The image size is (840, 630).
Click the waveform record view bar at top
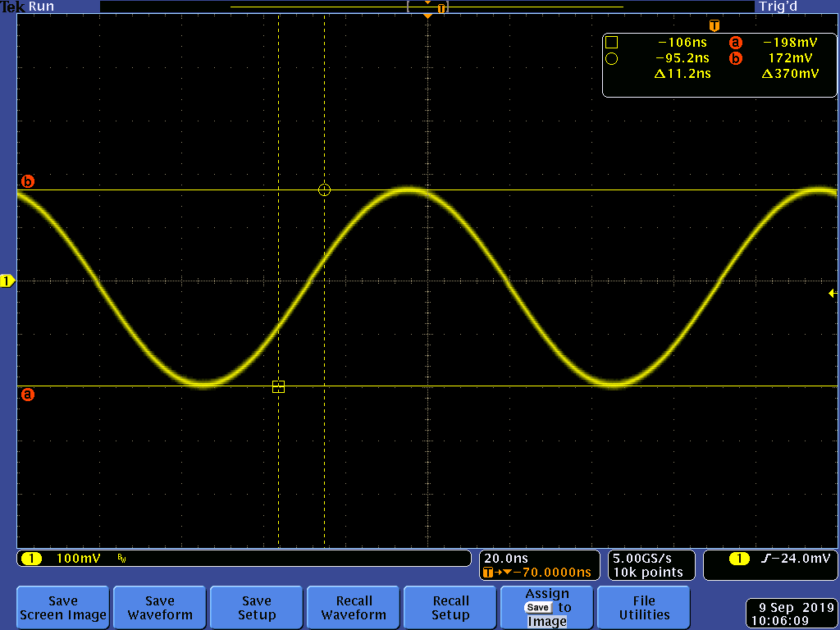[x=427, y=7]
